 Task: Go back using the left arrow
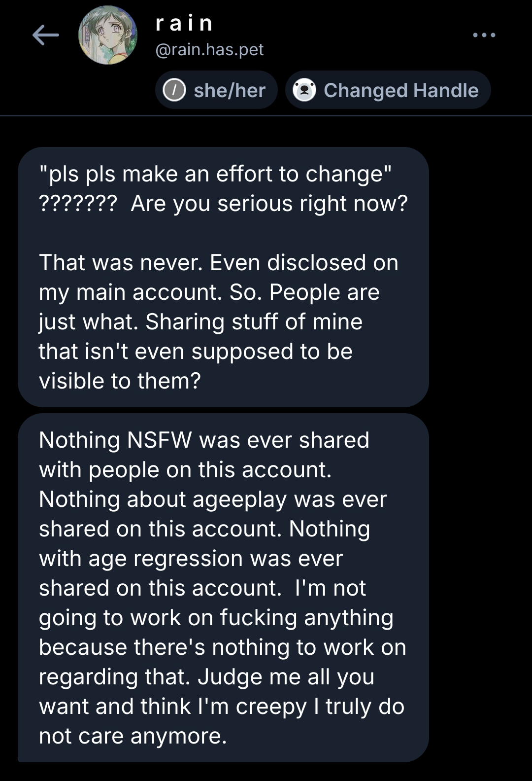(x=45, y=35)
